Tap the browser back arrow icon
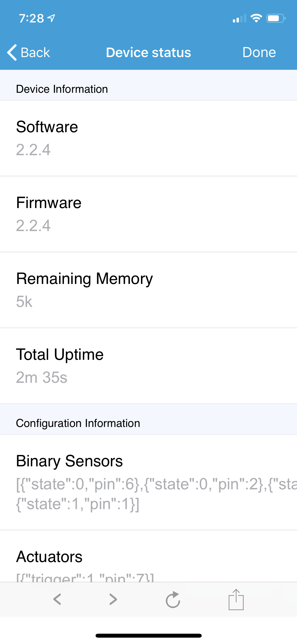 (x=58, y=600)
